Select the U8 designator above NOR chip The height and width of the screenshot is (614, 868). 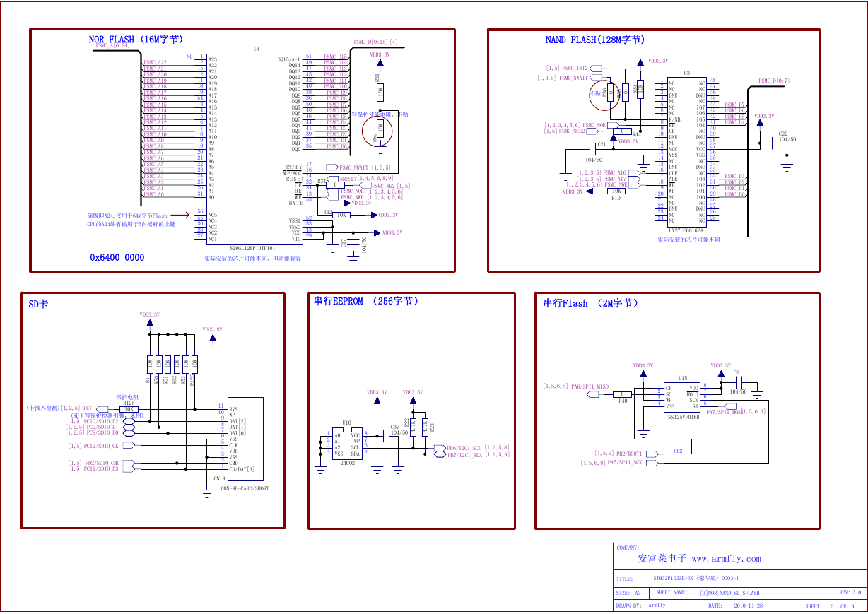point(256,49)
